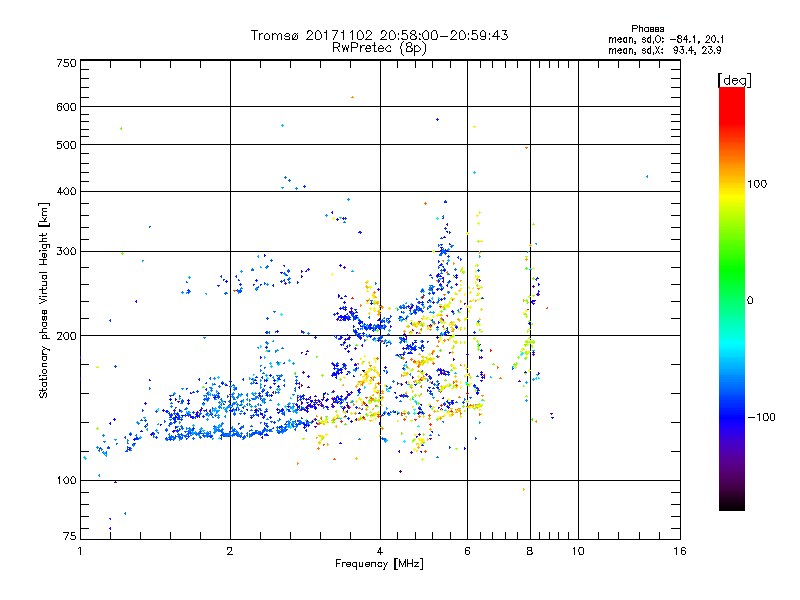
Task: Click the y-axis tick label '100' beside the plot's left edge
Action: (x=67, y=481)
